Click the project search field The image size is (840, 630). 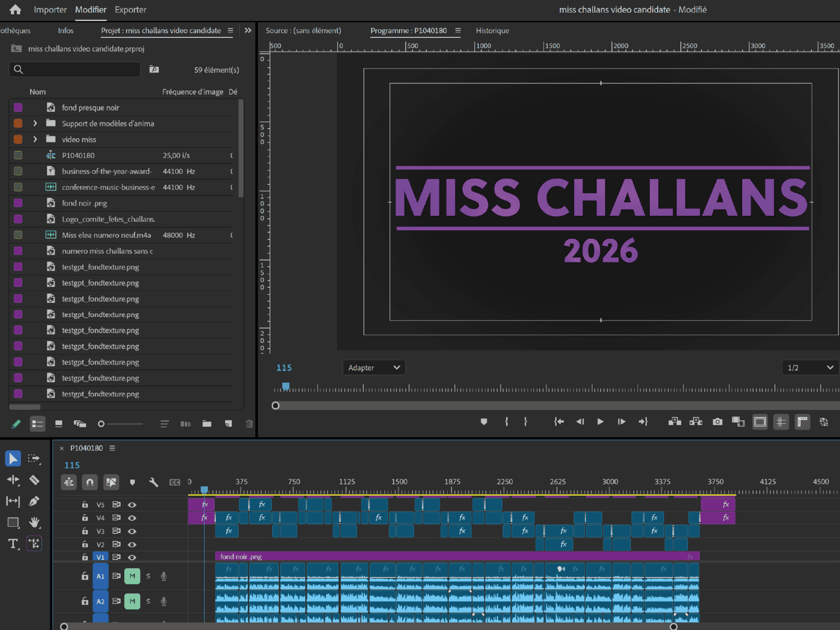pyautogui.click(x=79, y=69)
